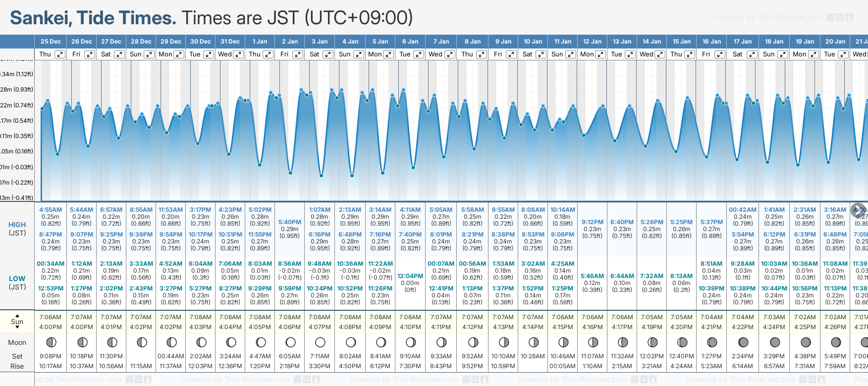Screen dimensions: 868x386
Task: Click the Sankei, Tide Times heading
Action: pyautogui.click(x=93, y=18)
